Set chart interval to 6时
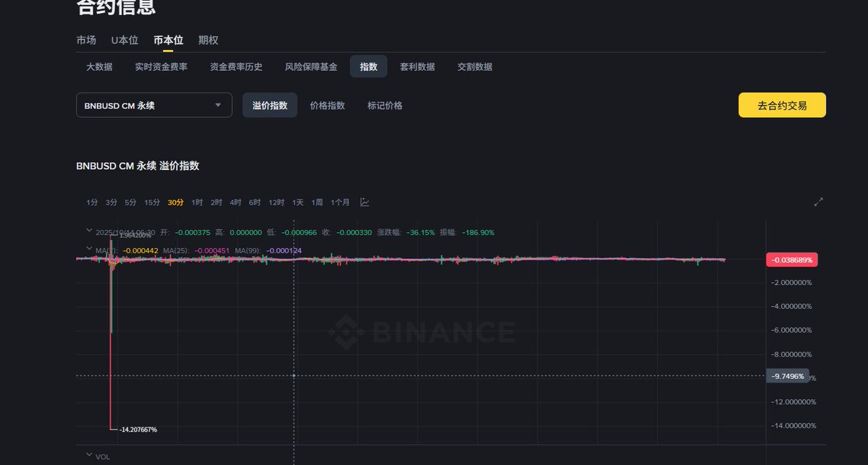Viewport: 868px width, 465px height. tap(255, 202)
